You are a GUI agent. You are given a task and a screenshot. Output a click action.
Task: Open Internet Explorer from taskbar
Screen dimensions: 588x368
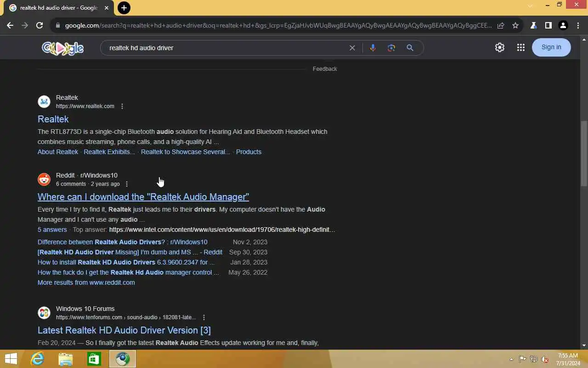(x=37, y=359)
